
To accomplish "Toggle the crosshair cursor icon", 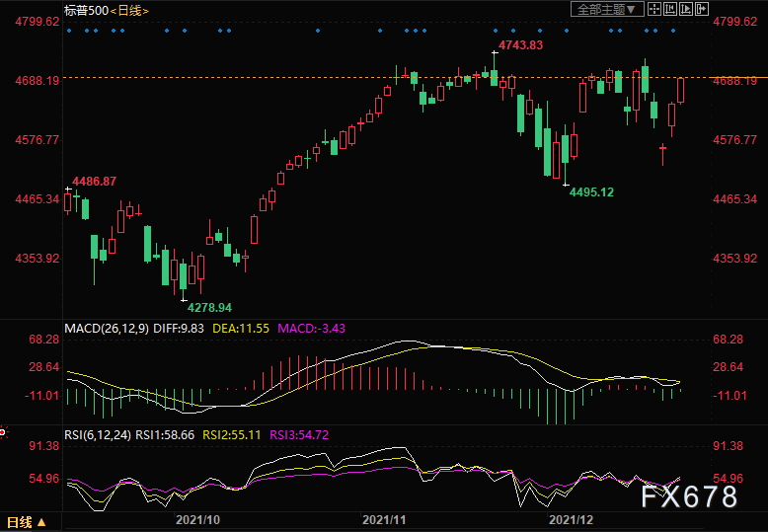I will tap(654, 9).
